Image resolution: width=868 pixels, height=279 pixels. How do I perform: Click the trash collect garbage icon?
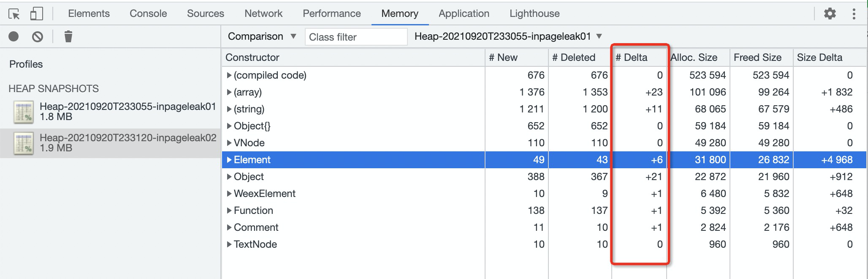[x=68, y=37]
